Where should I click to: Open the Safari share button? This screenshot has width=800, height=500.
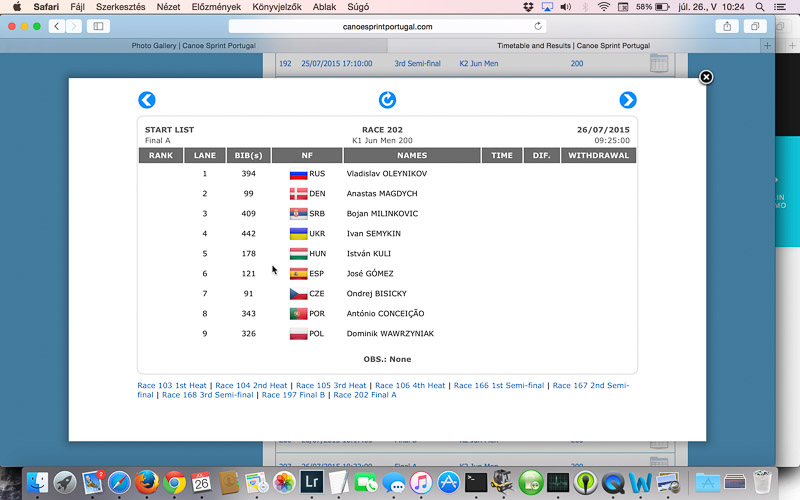(727, 26)
